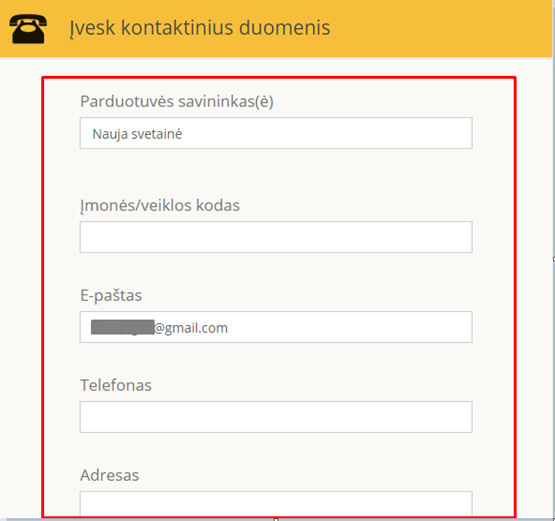Screen dimensions: 555x521
Task: Click the E-paštas label
Action: [x=111, y=296]
